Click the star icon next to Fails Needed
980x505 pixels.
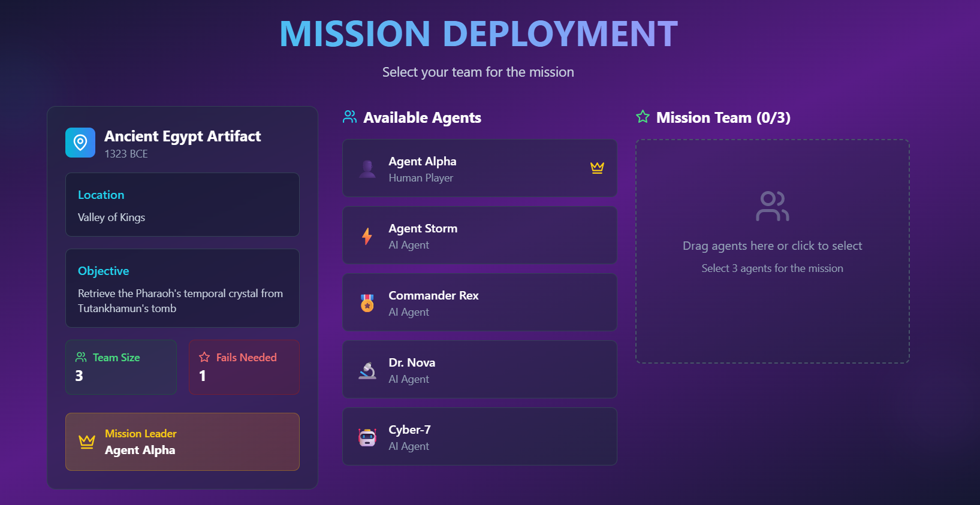click(x=204, y=357)
